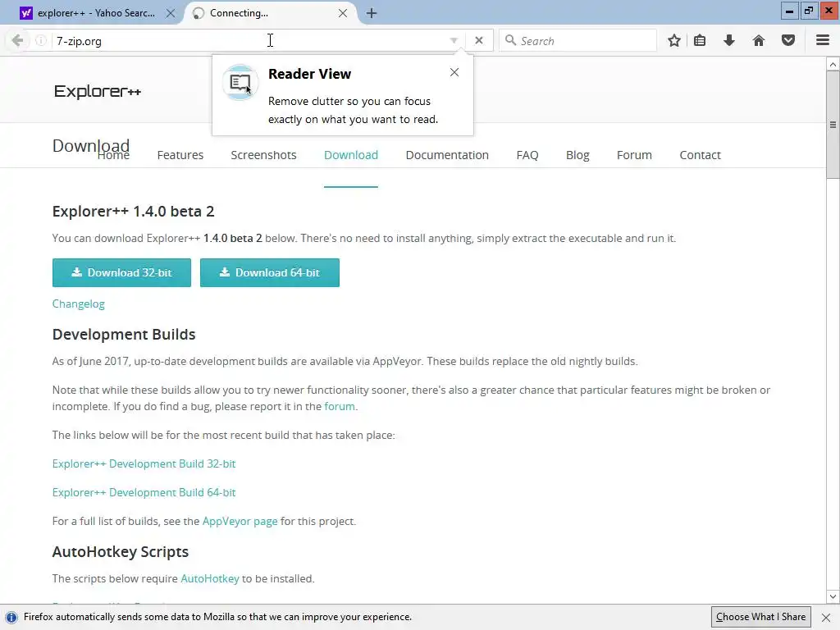Click the vertical scrollbar thumb

(x=833, y=125)
